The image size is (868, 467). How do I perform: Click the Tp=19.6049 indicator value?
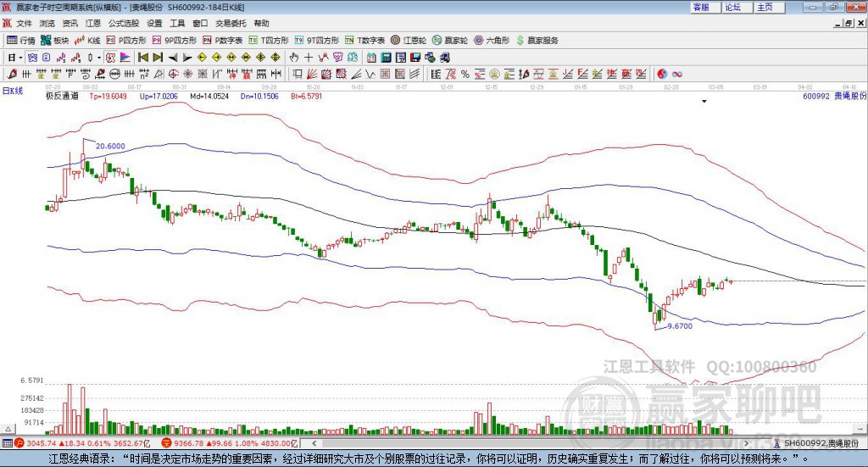(x=108, y=97)
